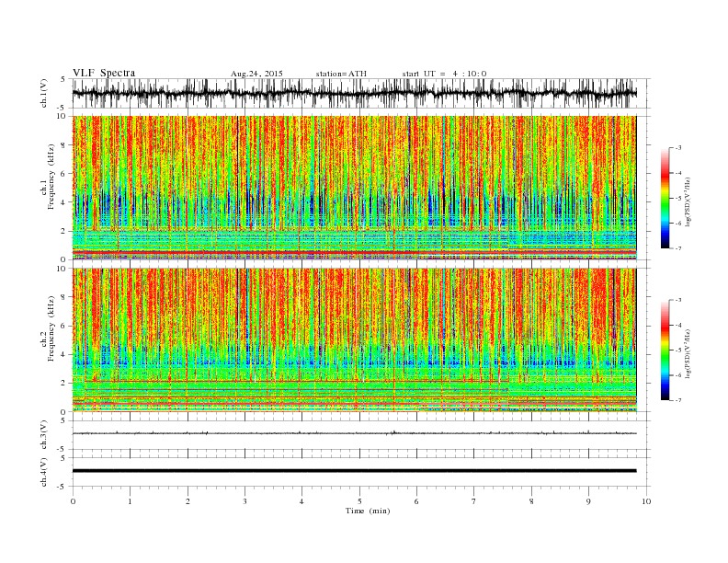Click the ch.2 spectrogram panel
Image resolution: width=728 pixels, height=563 pixels.
(x=354, y=340)
